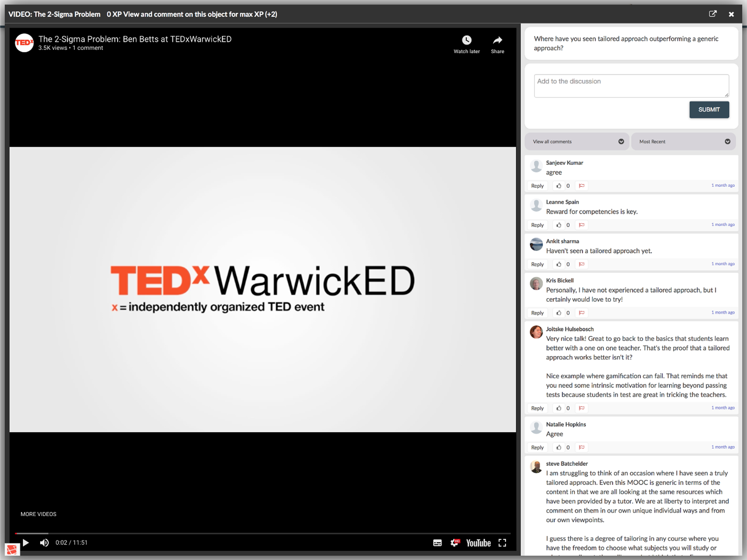The image size is (747, 560).
Task: Click the "3.5K views • 1 comment" text
Action: pyautogui.click(x=70, y=48)
